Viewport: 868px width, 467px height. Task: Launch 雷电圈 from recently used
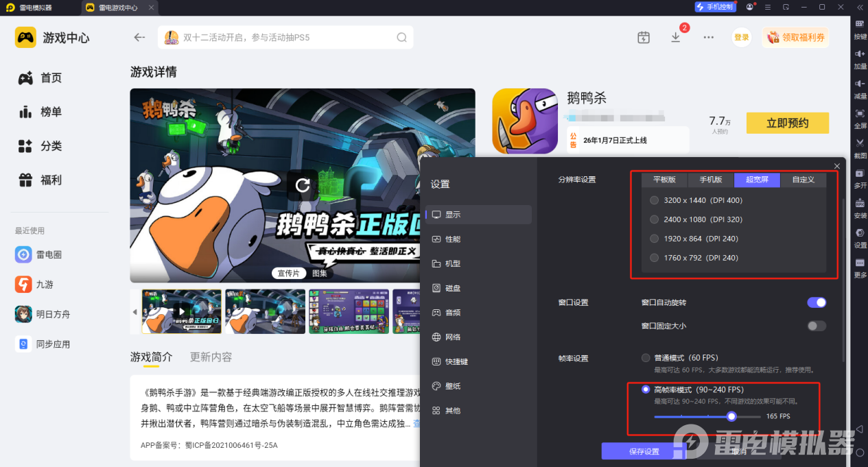(39, 254)
